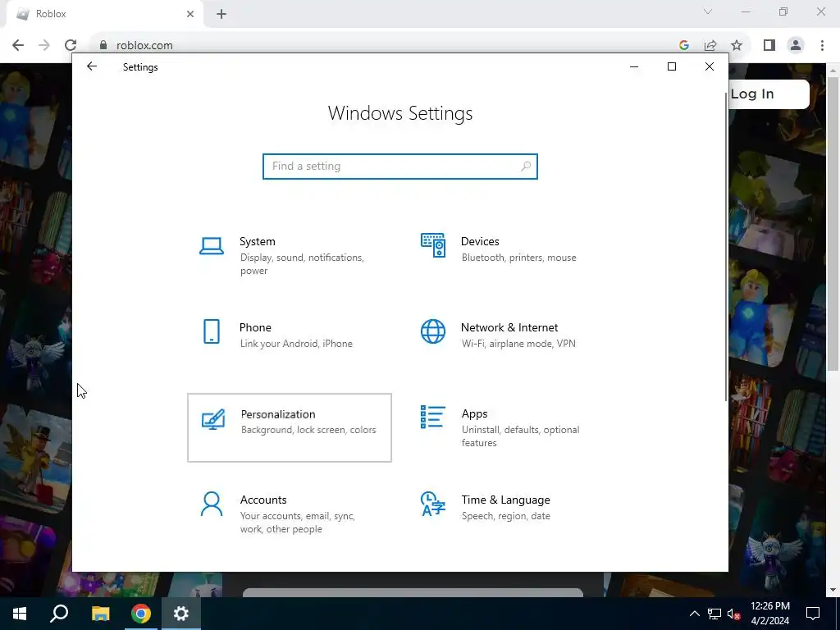Viewport: 840px width, 630px height.
Task: Open the Time & Language title
Action: (x=505, y=500)
